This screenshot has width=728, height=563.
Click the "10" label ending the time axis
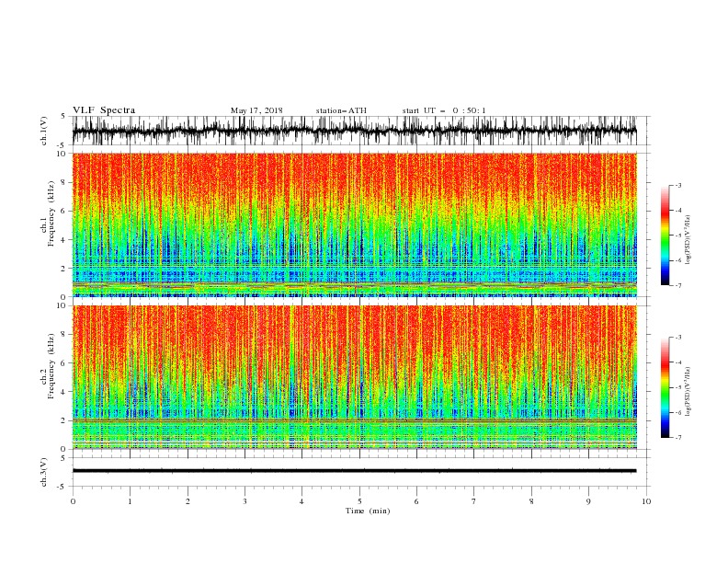point(646,501)
